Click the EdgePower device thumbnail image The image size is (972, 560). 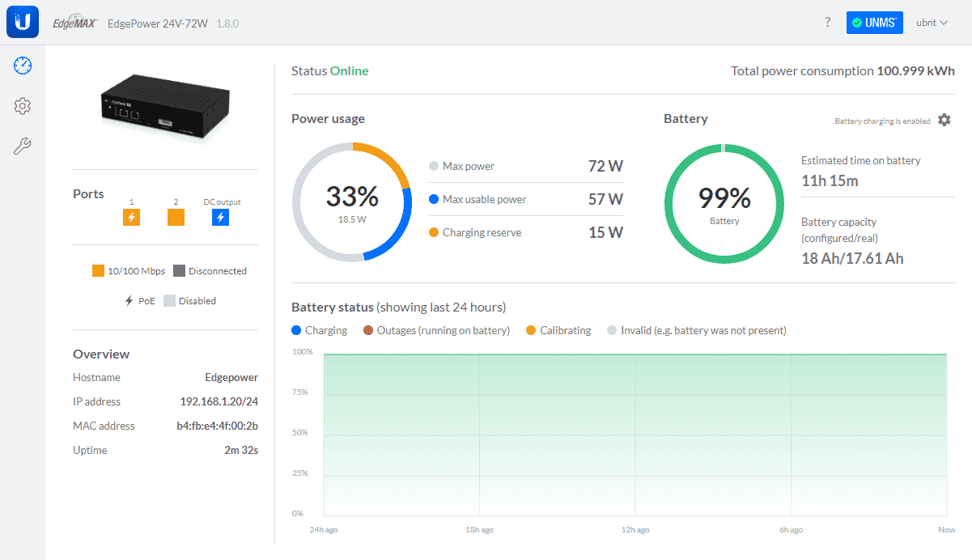coord(165,107)
